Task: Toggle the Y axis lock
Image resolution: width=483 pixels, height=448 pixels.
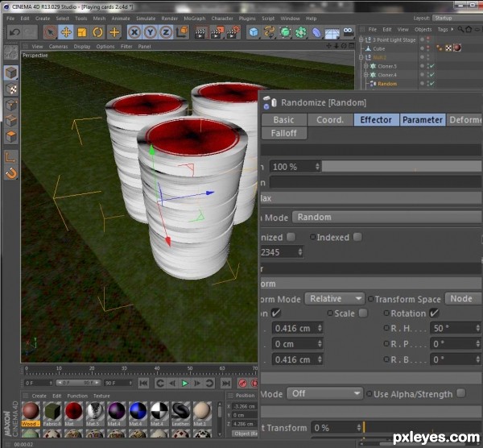Action: point(151,32)
